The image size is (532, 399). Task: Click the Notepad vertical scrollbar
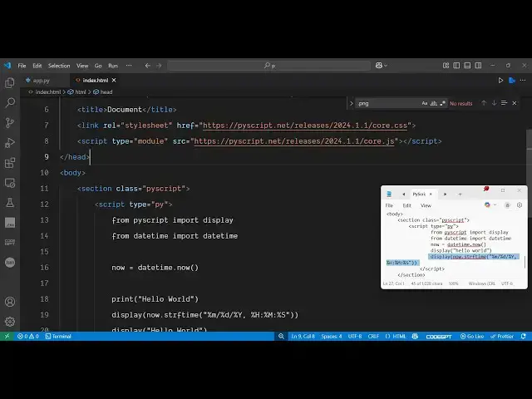tap(525, 262)
